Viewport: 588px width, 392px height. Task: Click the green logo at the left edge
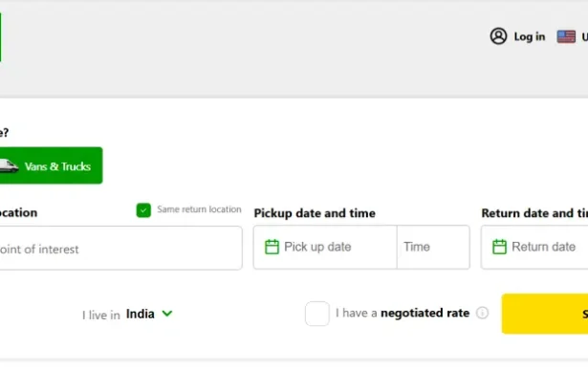pyautogui.click(x=1, y=36)
